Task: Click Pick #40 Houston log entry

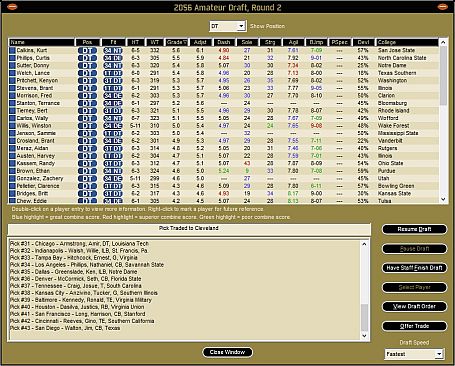Action: coord(77,307)
